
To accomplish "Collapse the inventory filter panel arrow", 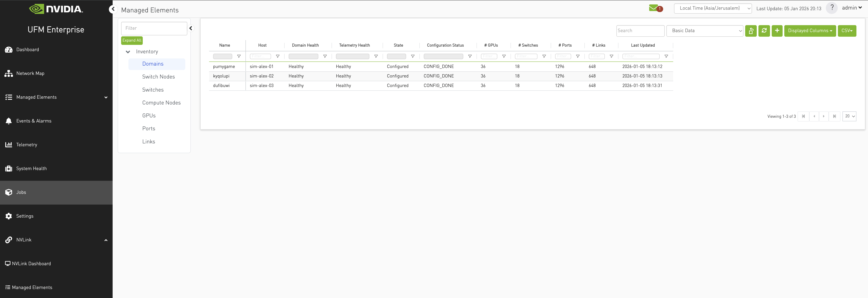I will 191,28.
